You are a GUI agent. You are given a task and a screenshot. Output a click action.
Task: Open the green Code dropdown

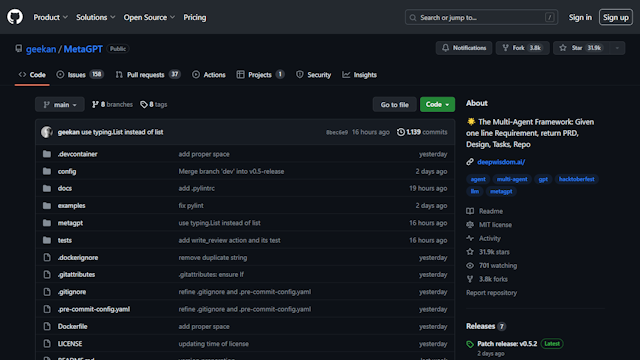(437, 104)
